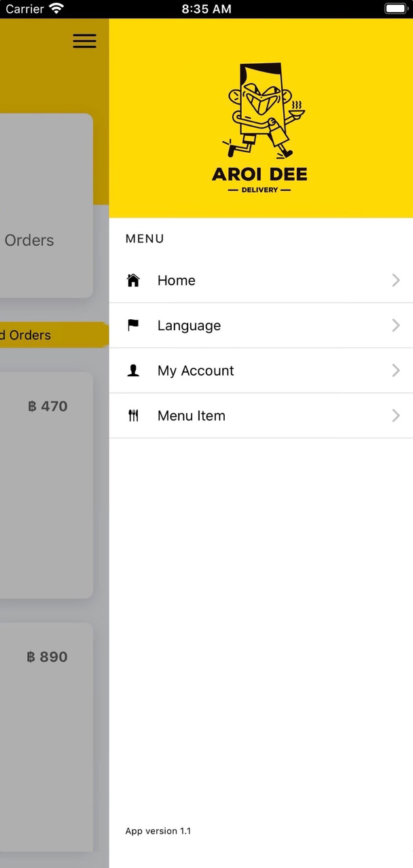Open the order card priced ฿ 470
The height and width of the screenshot is (868, 413).
point(45,485)
